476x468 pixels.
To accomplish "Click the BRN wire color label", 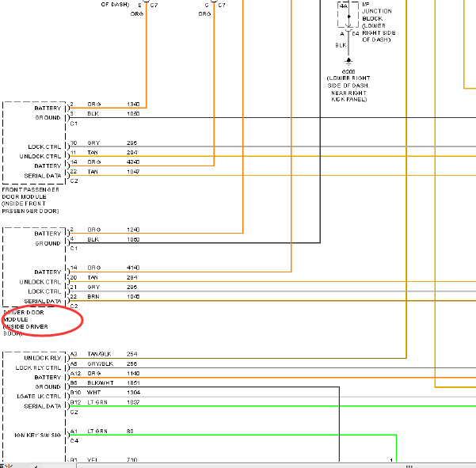I will click(93, 296).
